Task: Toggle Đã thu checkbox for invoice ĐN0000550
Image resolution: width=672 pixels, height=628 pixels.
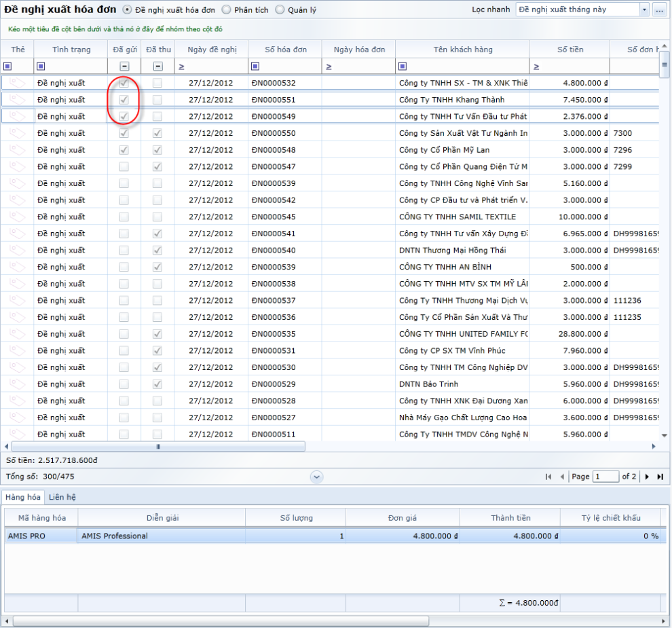Action: [x=157, y=133]
